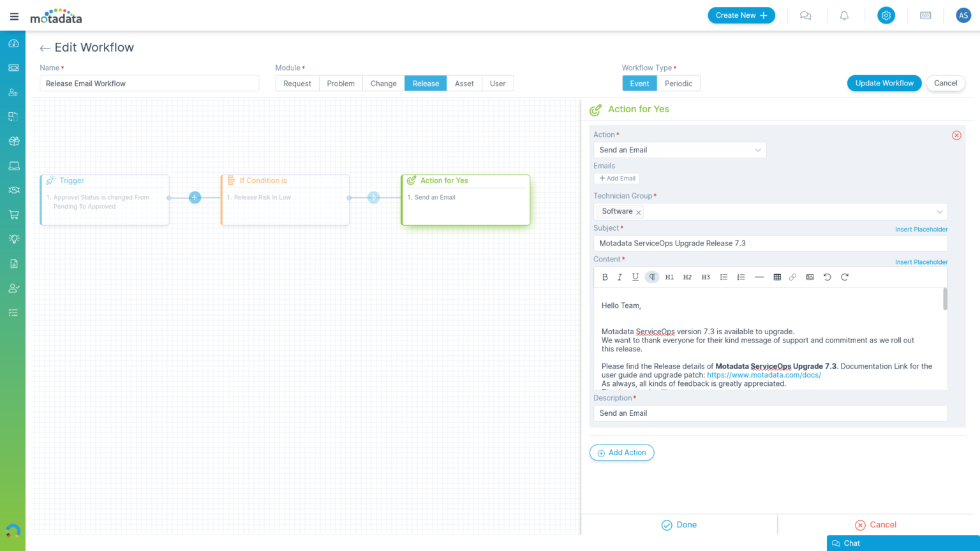Select the Request module tab
This screenshot has height=551, width=980.
point(297,83)
